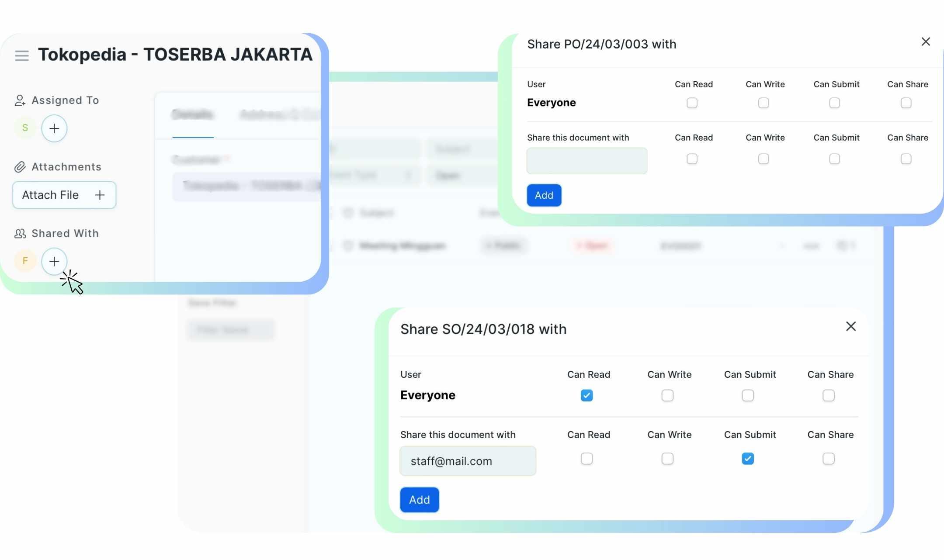Check Can Submit for Everyone in PO dialog
Image resolution: width=944 pixels, height=560 pixels.
tap(835, 103)
